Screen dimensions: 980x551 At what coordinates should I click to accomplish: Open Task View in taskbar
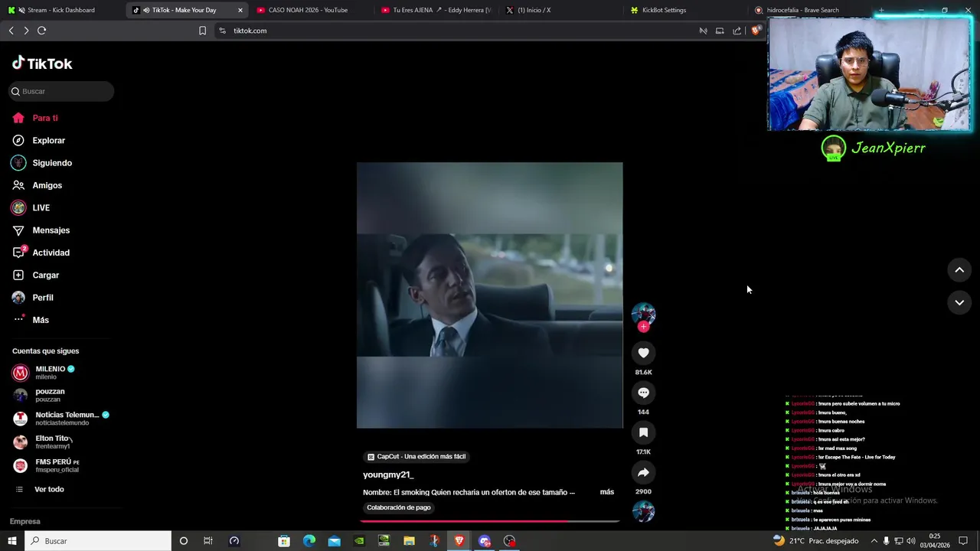click(x=208, y=541)
